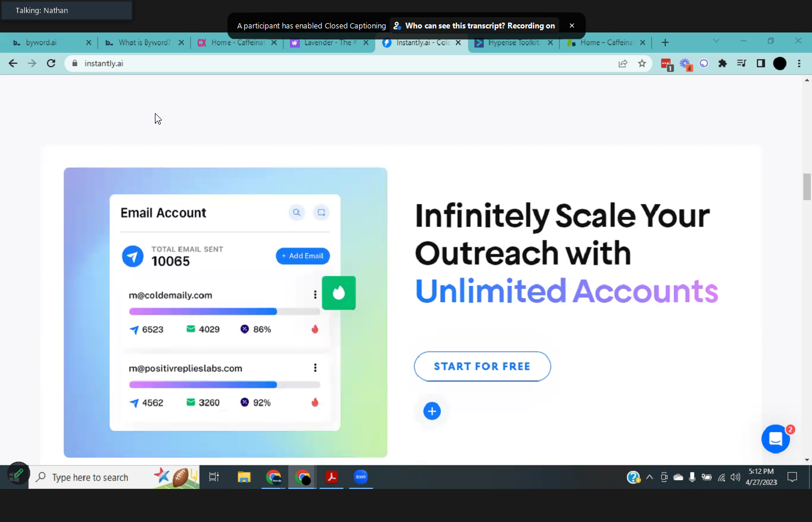
Task: Open Zoom from the taskbar
Action: pos(361,477)
